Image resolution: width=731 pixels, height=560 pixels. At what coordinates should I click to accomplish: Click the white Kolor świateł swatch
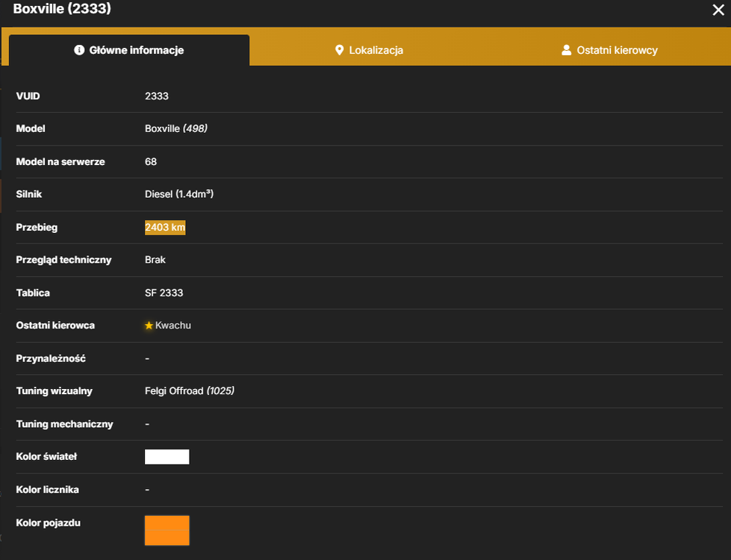pyautogui.click(x=167, y=457)
